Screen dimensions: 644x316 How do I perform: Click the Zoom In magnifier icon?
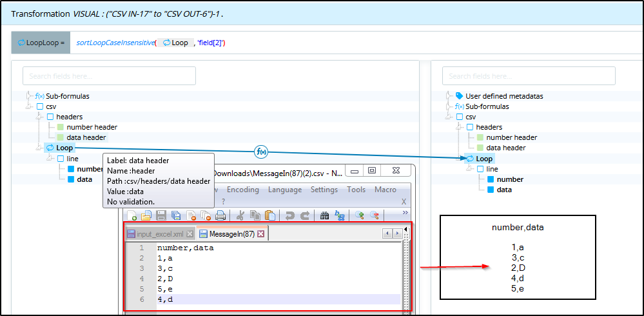(359, 215)
